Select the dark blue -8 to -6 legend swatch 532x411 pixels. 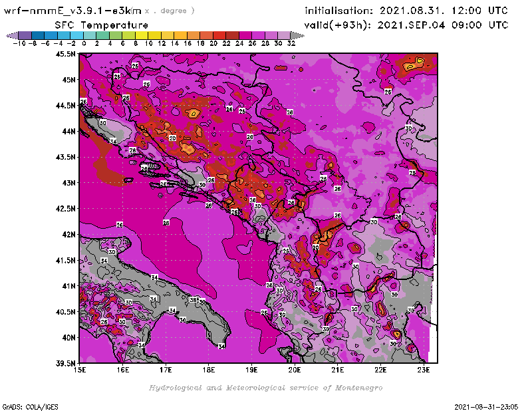click(38, 35)
